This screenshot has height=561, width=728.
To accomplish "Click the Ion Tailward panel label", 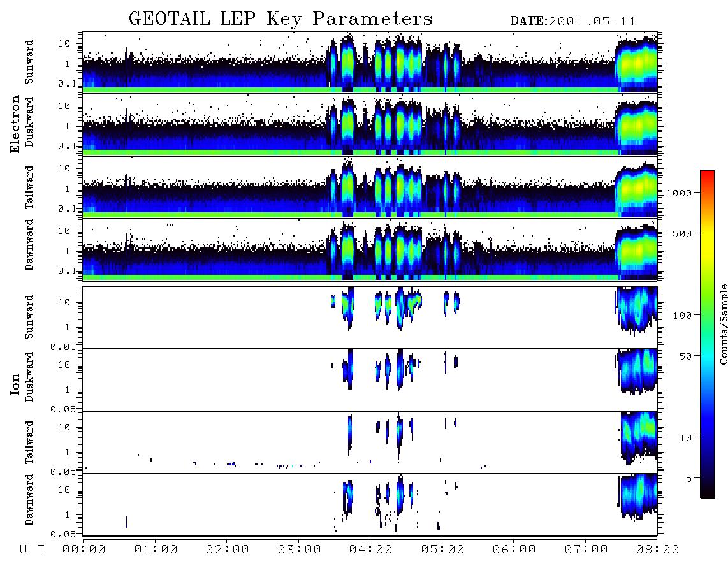I will tap(29, 442).
